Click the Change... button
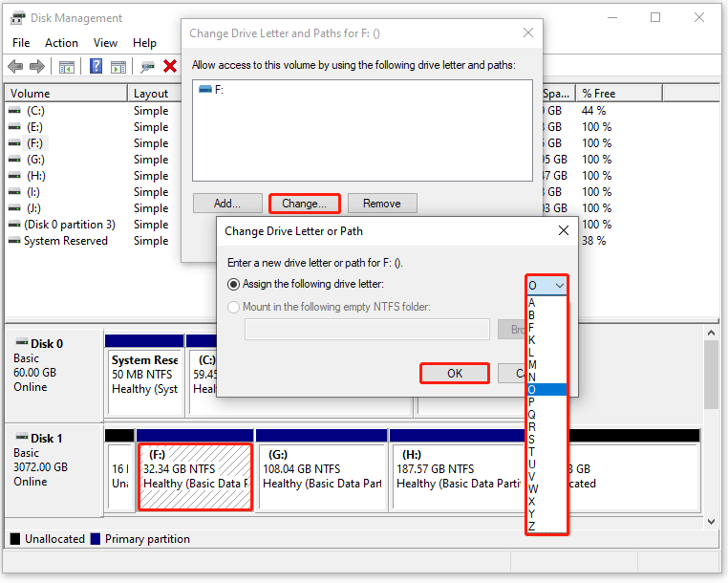This screenshot has width=728, height=583. pos(305,204)
